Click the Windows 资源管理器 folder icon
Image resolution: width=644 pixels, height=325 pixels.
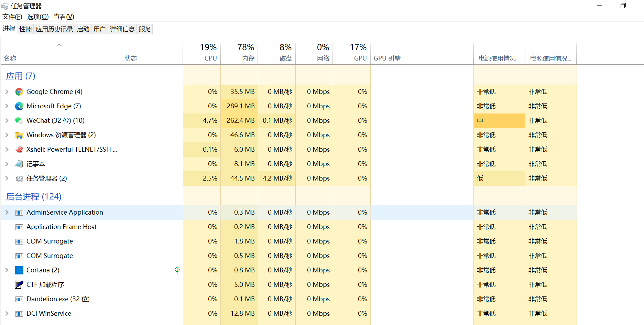[19, 135]
